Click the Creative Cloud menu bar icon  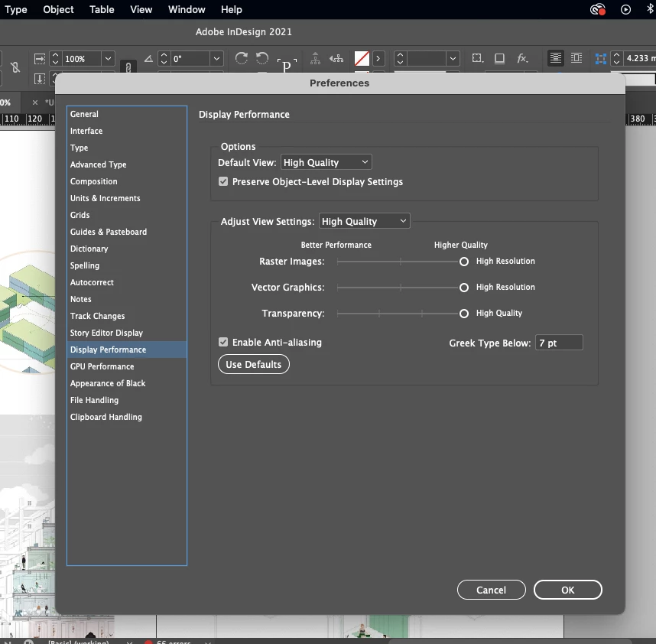click(x=597, y=9)
